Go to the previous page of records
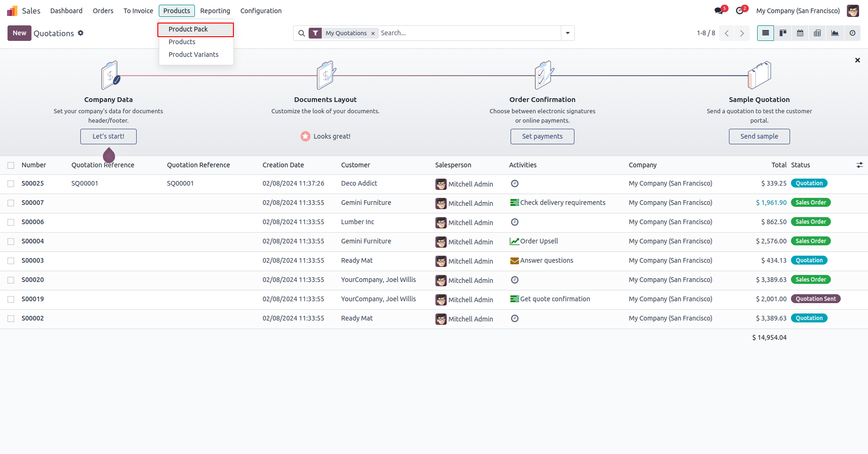The image size is (868, 454). coord(727,33)
